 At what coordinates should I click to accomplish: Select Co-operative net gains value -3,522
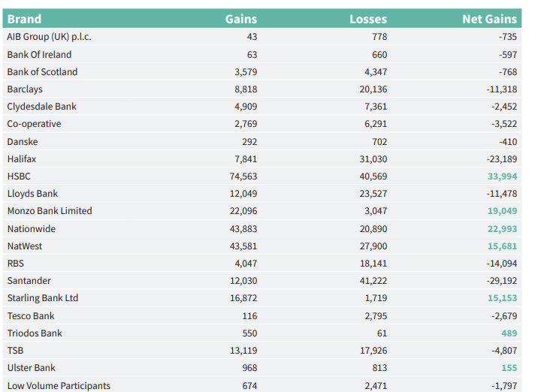pos(503,124)
